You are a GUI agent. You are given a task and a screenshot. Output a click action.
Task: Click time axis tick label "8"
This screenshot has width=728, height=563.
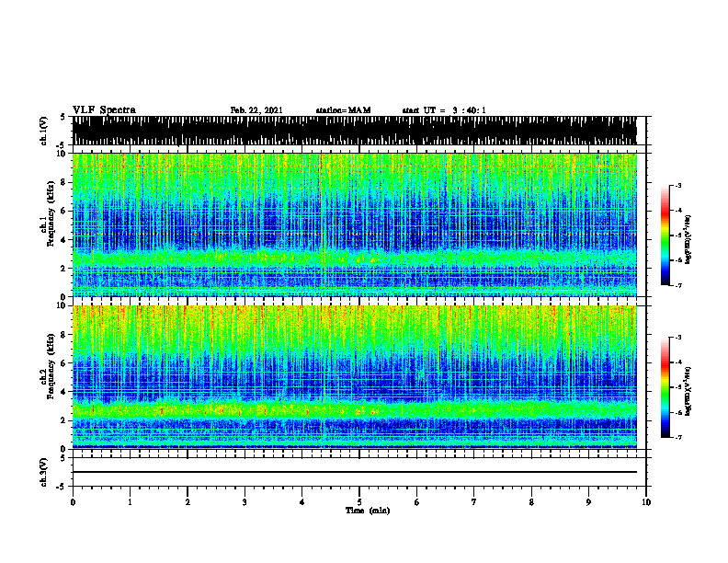[531, 502]
